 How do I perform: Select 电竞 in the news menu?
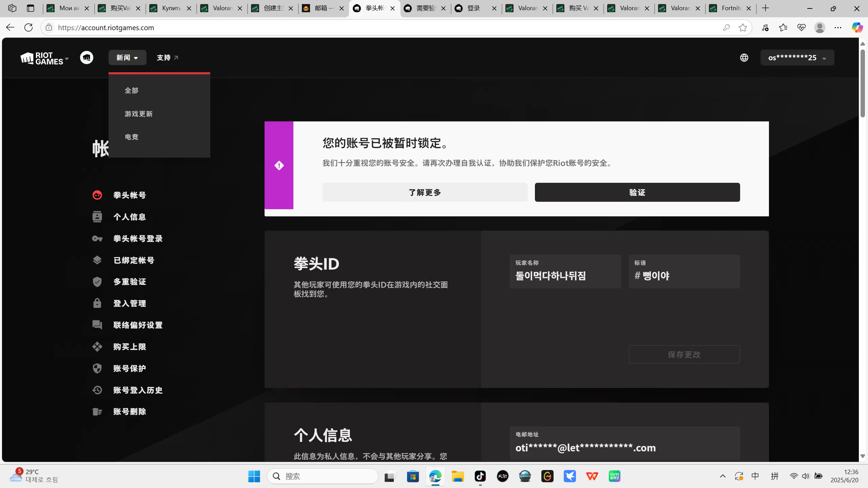[x=132, y=137]
